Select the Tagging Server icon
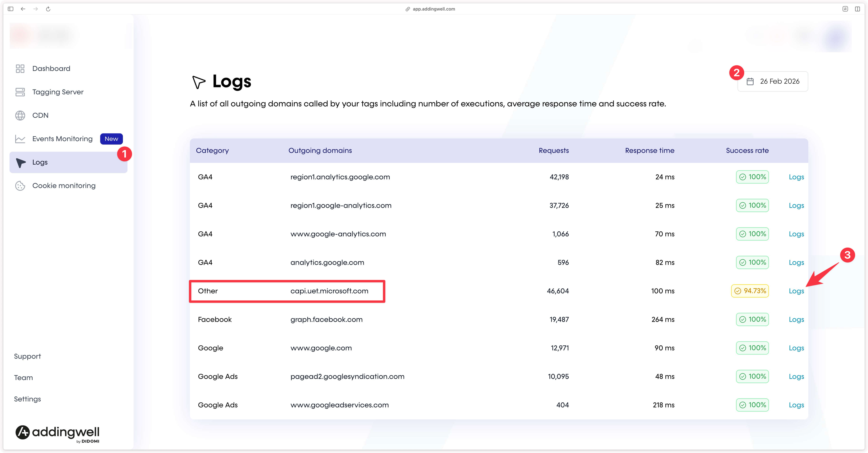The image size is (868, 453). coord(20,91)
